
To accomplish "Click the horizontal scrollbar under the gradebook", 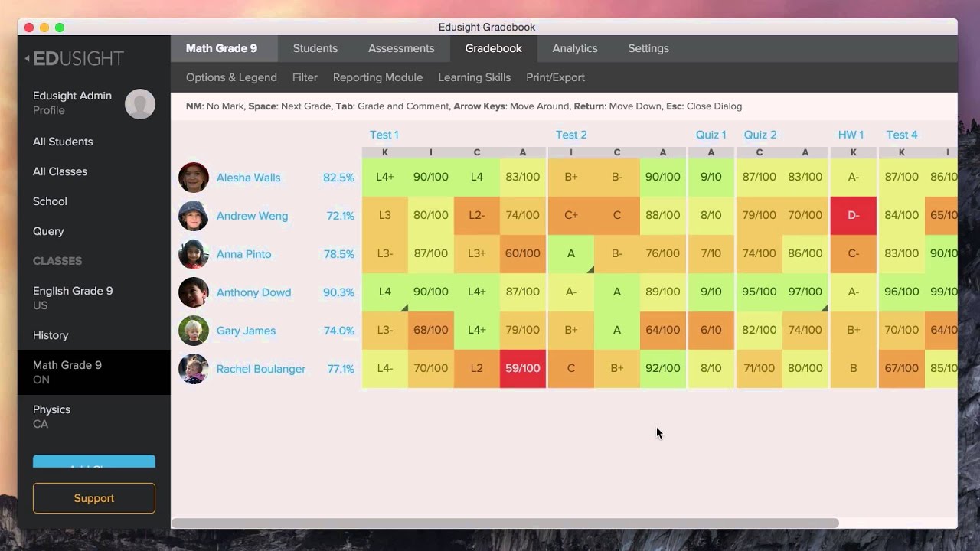I will pyautogui.click(x=505, y=523).
